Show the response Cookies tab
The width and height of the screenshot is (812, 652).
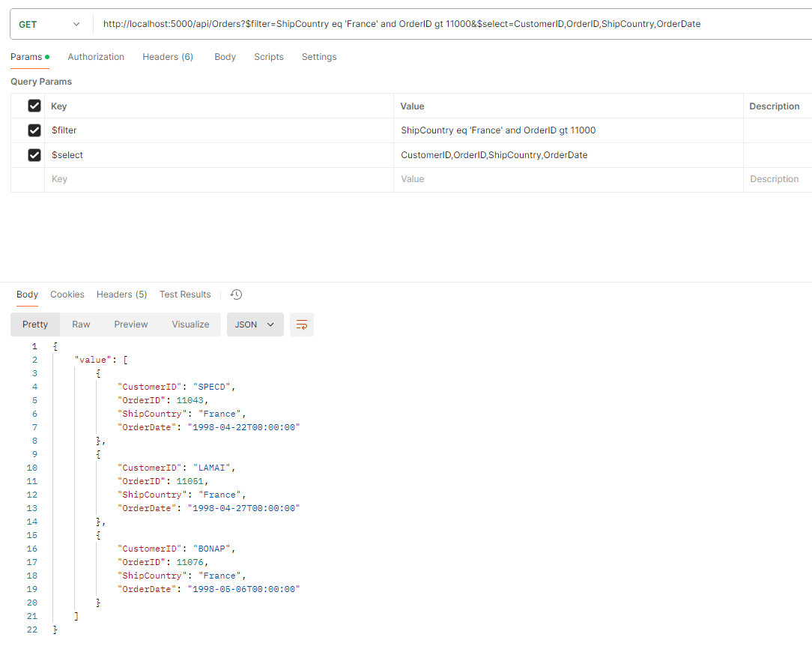(x=67, y=295)
